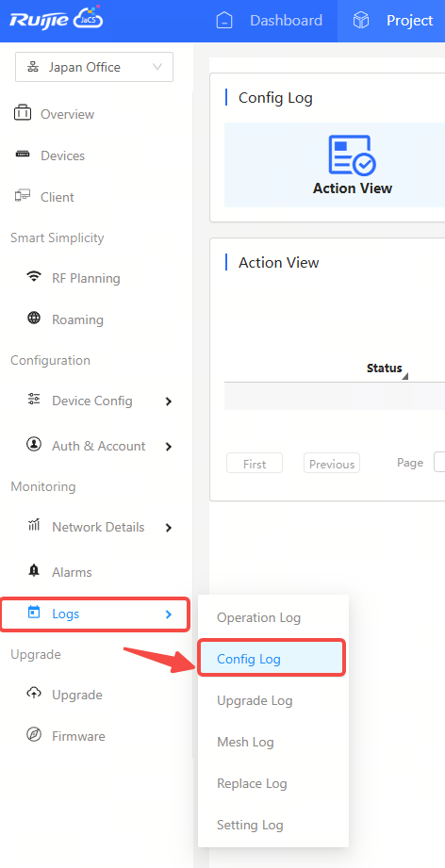Screen dimensions: 445x868
Task: Click the RF Planning wifi icon
Action: pyautogui.click(x=34, y=277)
